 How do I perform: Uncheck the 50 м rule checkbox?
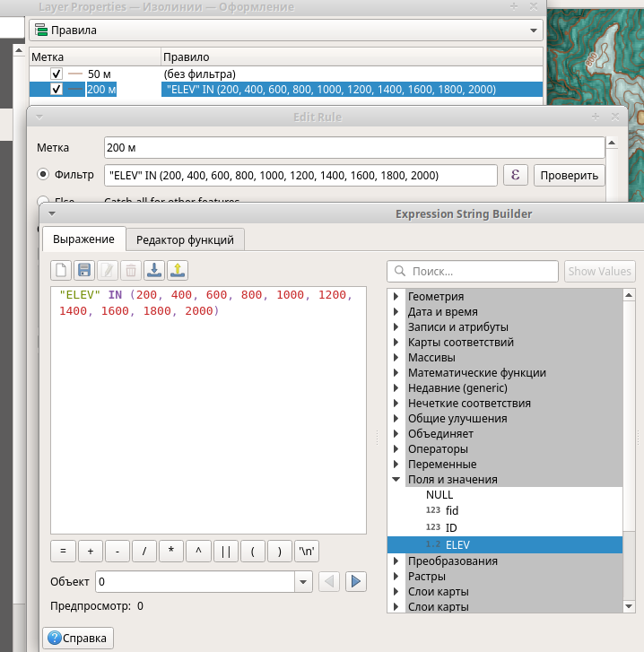(x=56, y=74)
